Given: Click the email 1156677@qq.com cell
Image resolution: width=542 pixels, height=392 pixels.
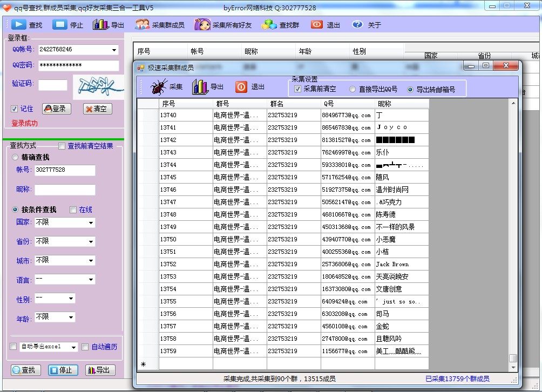Looking at the screenshot, I should click(x=348, y=351).
